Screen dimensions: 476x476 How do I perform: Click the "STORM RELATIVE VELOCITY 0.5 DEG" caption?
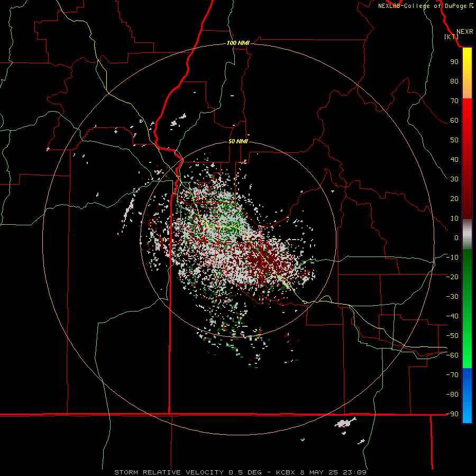[188, 472]
